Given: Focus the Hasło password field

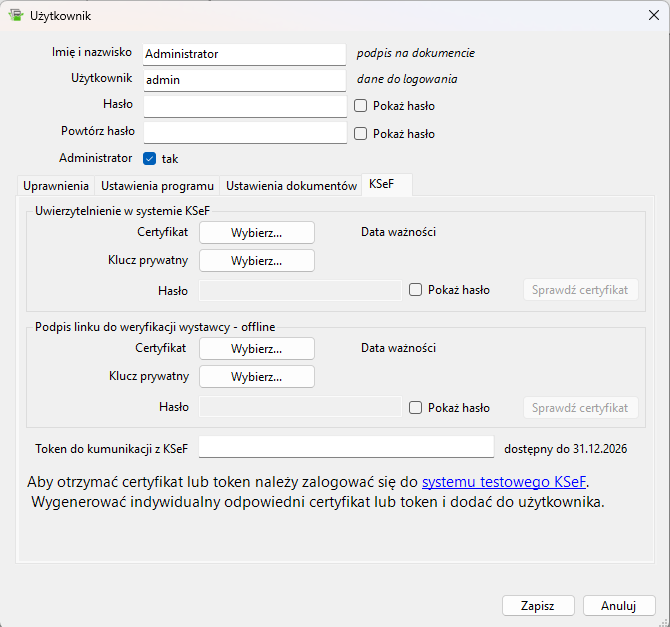Looking at the screenshot, I should [x=244, y=106].
